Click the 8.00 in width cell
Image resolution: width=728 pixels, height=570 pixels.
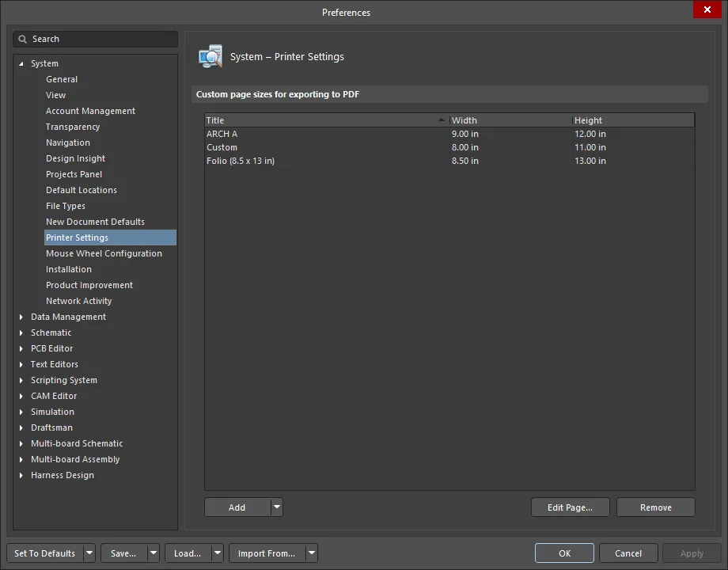coord(464,147)
